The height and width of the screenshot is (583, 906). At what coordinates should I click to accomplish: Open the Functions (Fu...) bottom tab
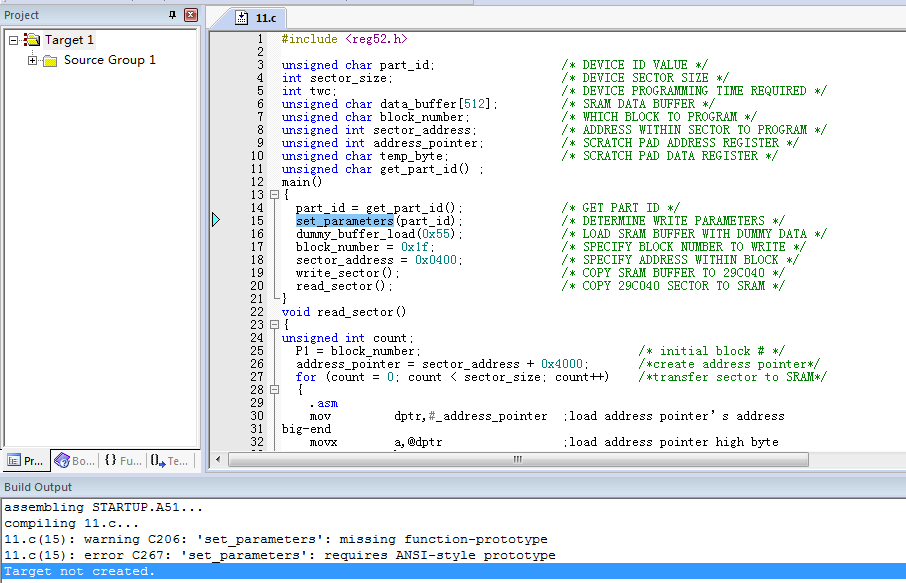click(x=122, y=461)
